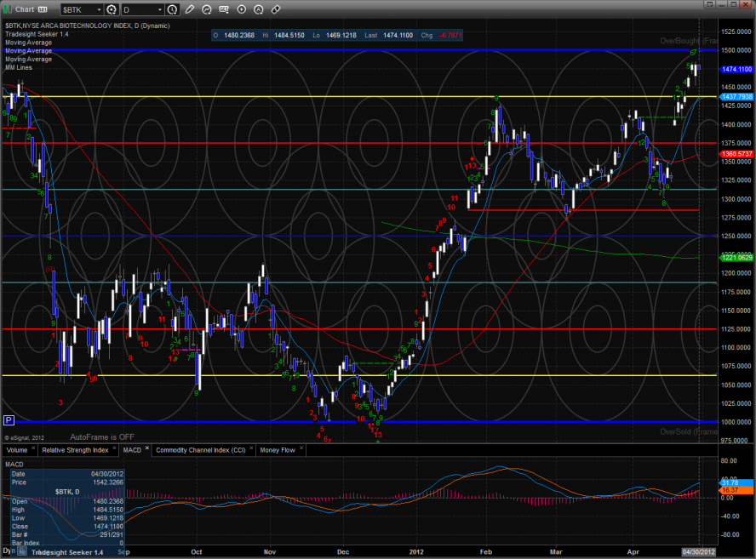Screen dimensions: 756x559
Task: Click the blue P icon on chart
Action: [x=9, y=419]
